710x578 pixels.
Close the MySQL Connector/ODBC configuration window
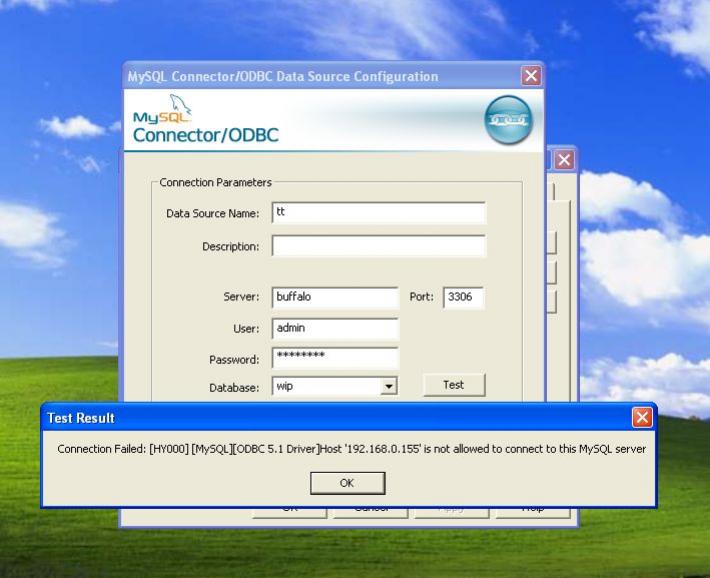click(531, 76)
